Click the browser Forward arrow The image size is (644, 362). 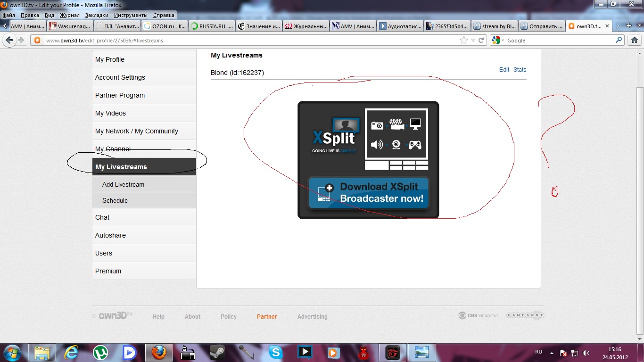21,40
